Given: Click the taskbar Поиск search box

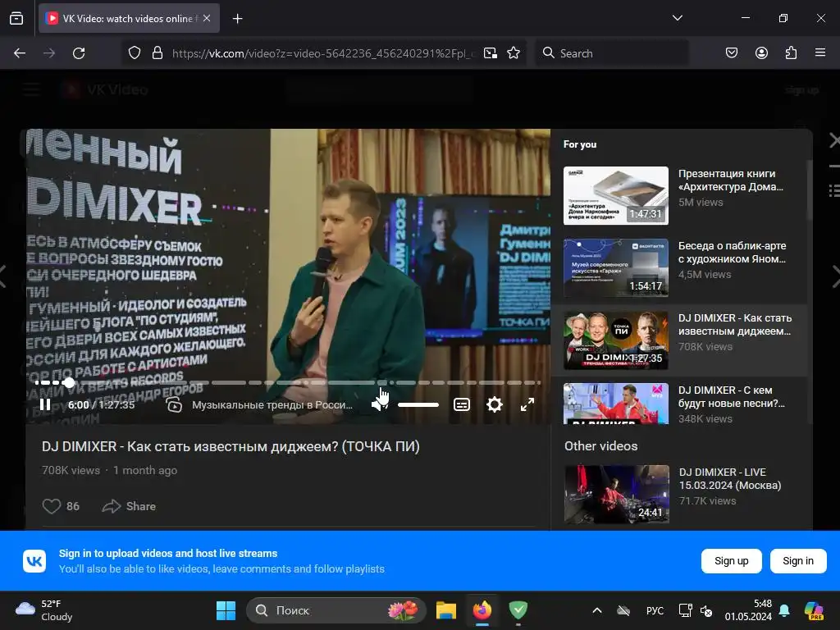Looking at the screenshot, I should click(x=336, y=610).
